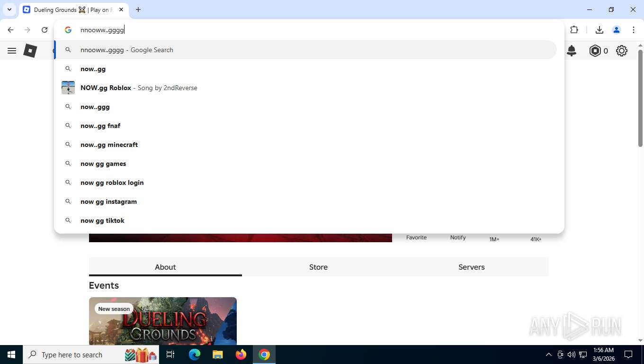
Task: Open Chrome three-dot menu
Action: 633,30
